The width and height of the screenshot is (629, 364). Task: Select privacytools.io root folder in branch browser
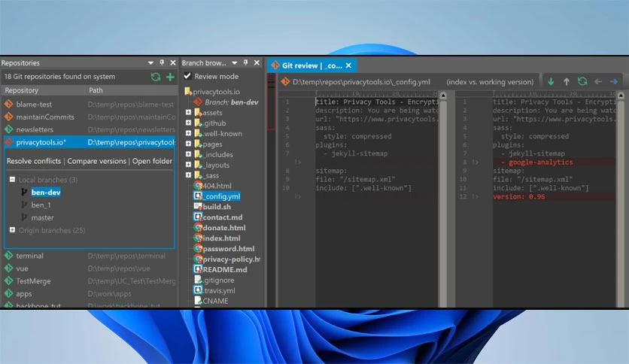click(x=212, y=92)
